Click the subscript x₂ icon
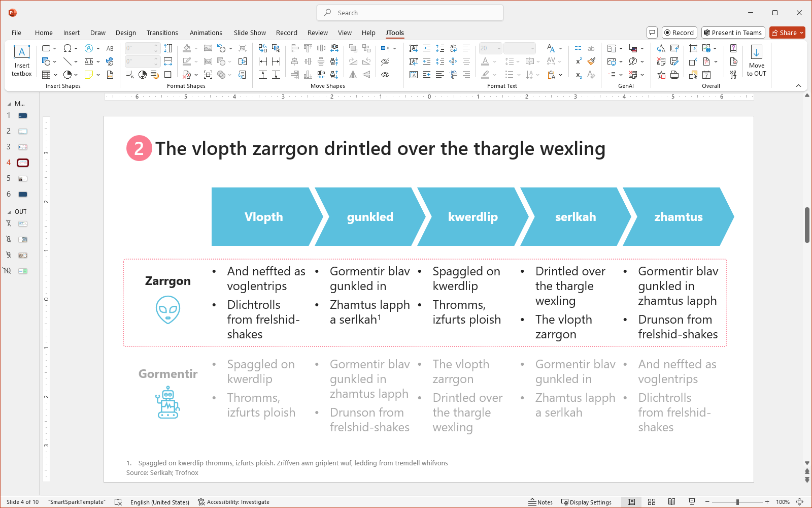Screen dimensions: 812x508 pyautogui.click(x=579, y=75)
